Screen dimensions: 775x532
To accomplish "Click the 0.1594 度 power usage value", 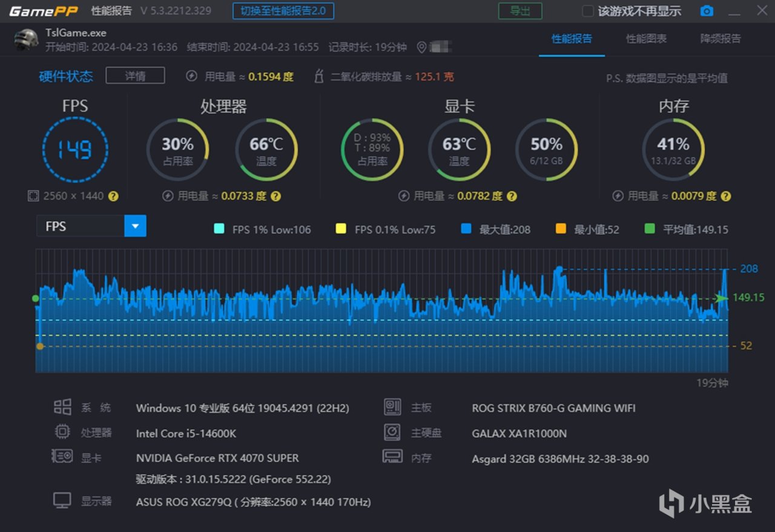I will 271,77.
